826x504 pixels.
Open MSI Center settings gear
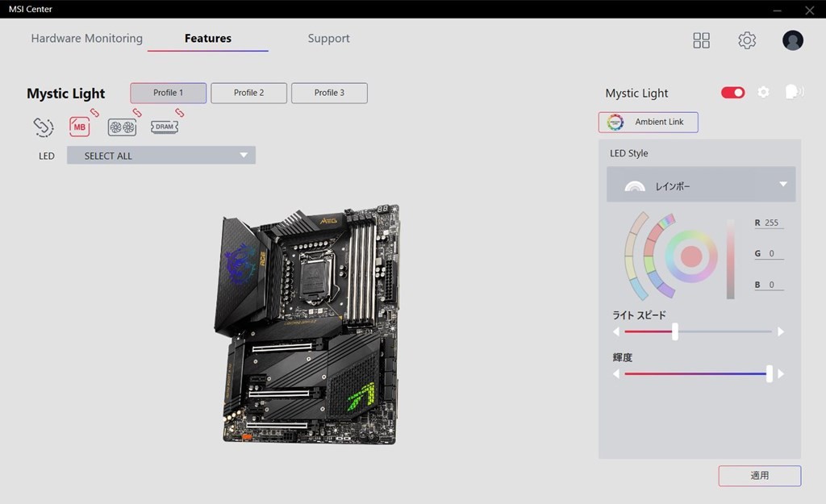pos(747,40)
